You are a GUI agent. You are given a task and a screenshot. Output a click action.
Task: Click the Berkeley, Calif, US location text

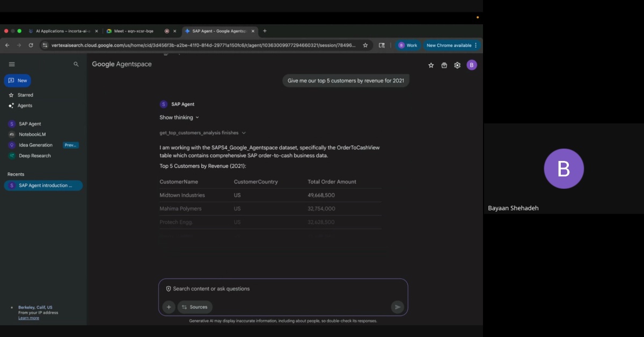[35, 307]
